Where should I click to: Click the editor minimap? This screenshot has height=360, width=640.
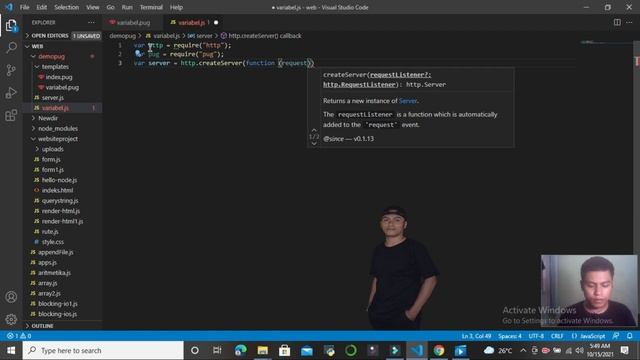(606, 42)
